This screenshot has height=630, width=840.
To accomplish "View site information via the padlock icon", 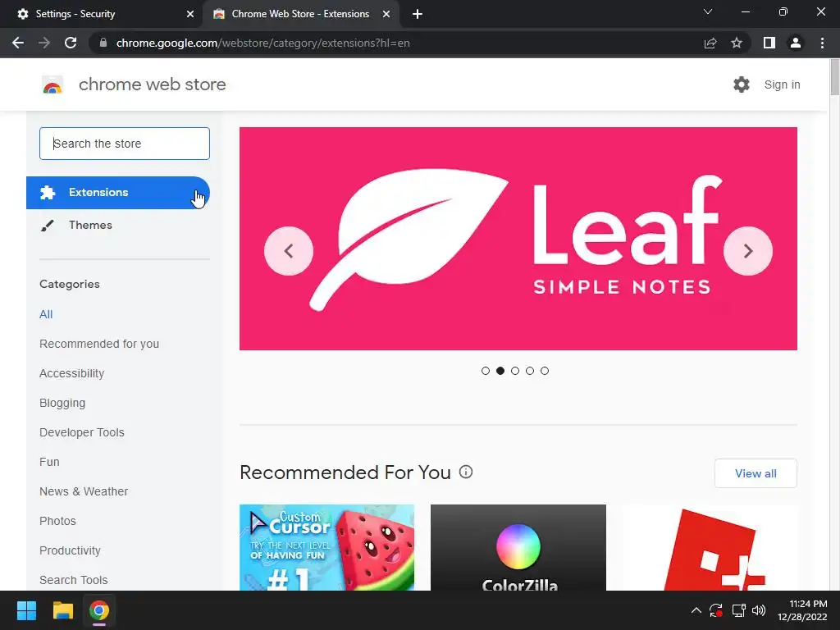I will coord(103,43).
